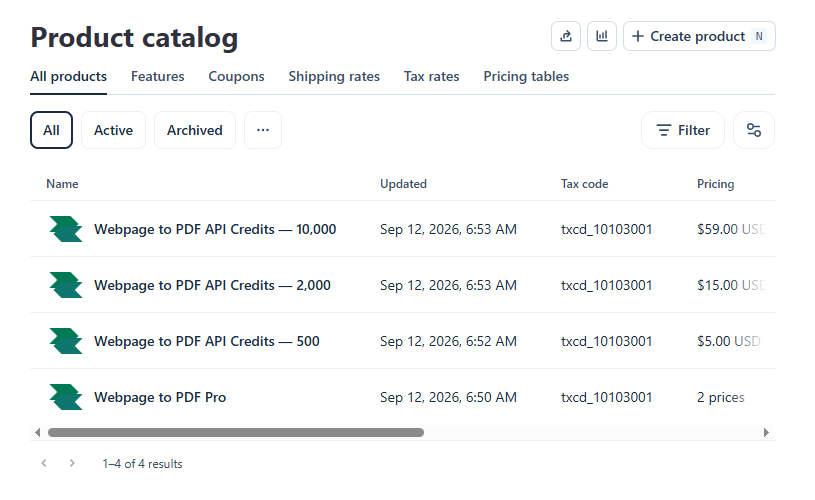The height and width of the screenshot is (500, 815).
Task: Switch to the Pricing tables tab
Action: point(526,76)
